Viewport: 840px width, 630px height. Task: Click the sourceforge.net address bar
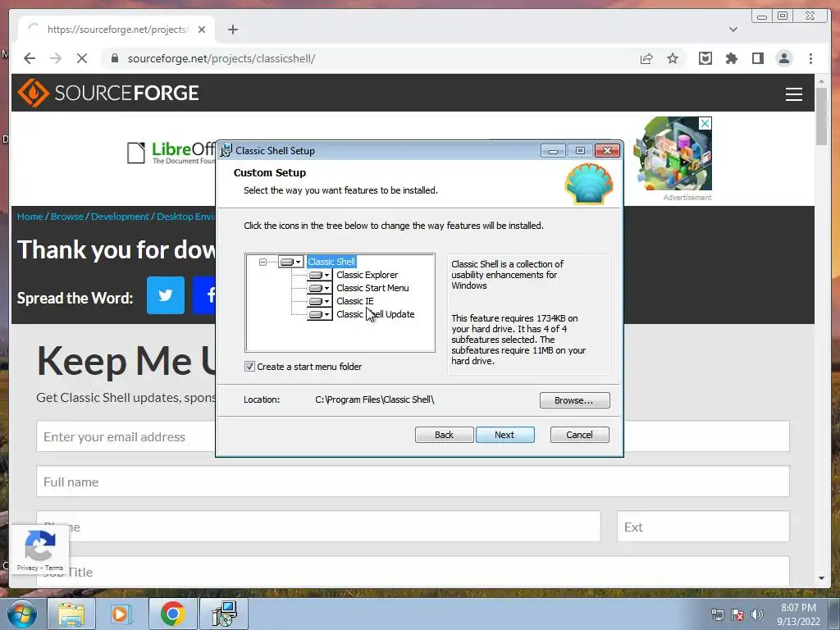370,58
